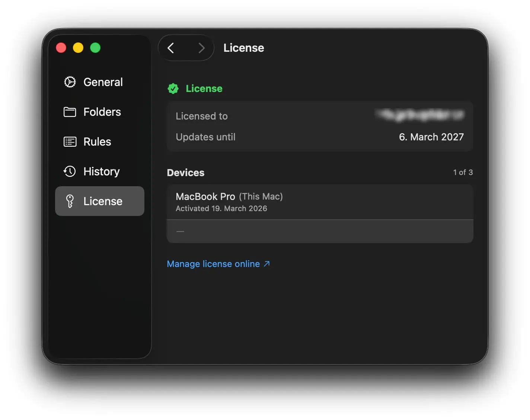Click the external arrow beside Manage license online

coord(266,264)
